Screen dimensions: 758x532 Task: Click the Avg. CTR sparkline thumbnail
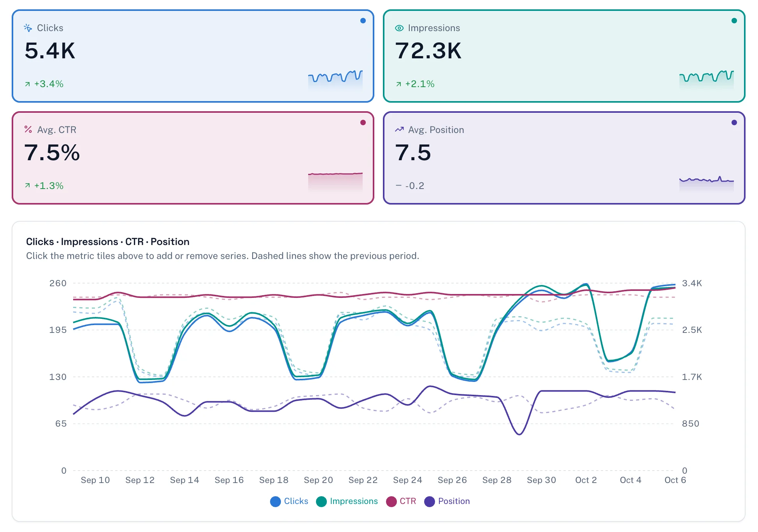tap(335, 182)
